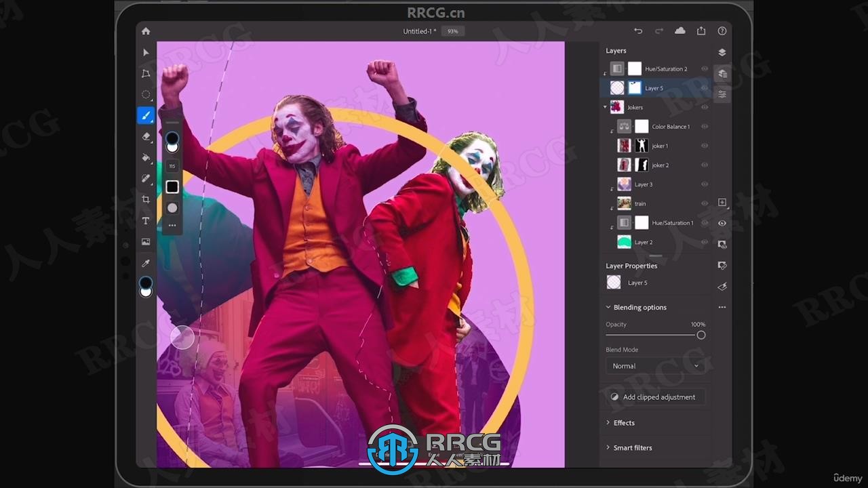The height and width of the screenshot is (488, 868).
Task: Collapse the Jokers group
Action: [x=605, y=107]
